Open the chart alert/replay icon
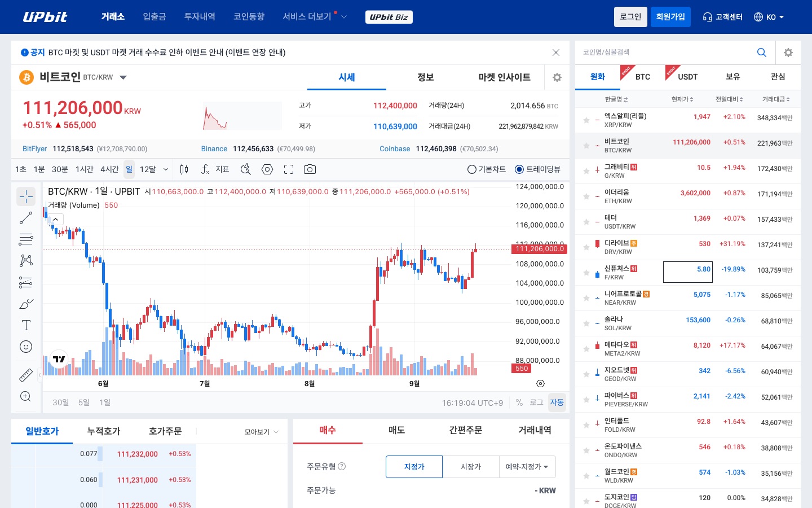 click(245, 169)
